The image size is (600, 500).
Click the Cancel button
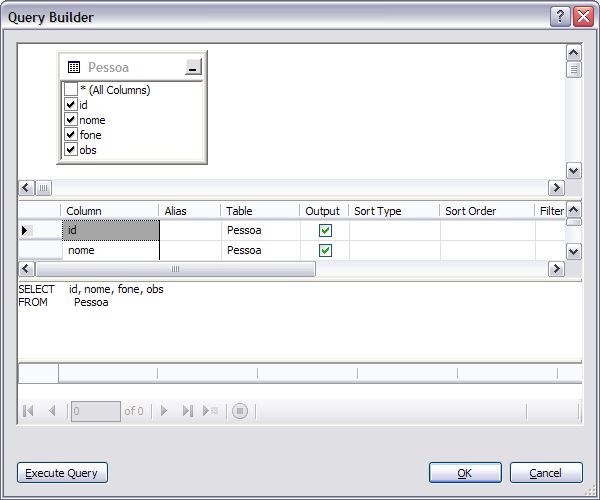tap(546, 473)
